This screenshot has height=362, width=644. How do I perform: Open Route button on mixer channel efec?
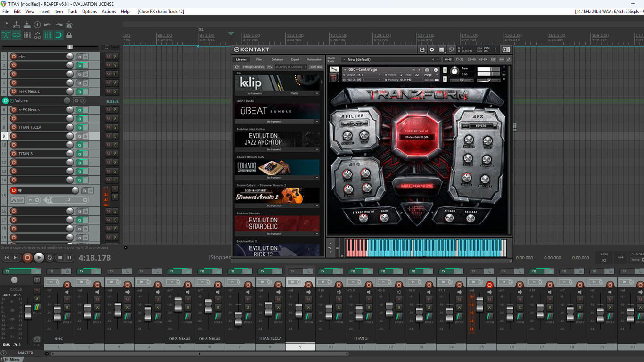click(67, 317)
